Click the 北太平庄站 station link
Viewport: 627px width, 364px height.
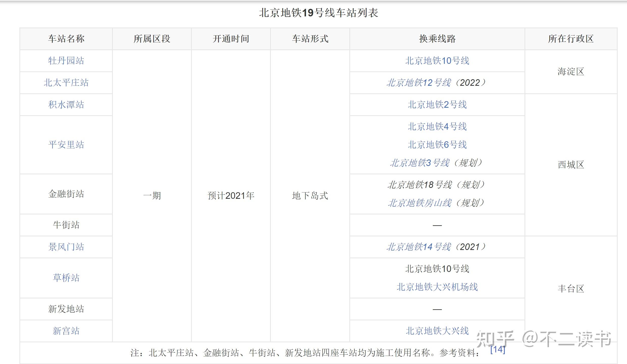click(66, 83)
